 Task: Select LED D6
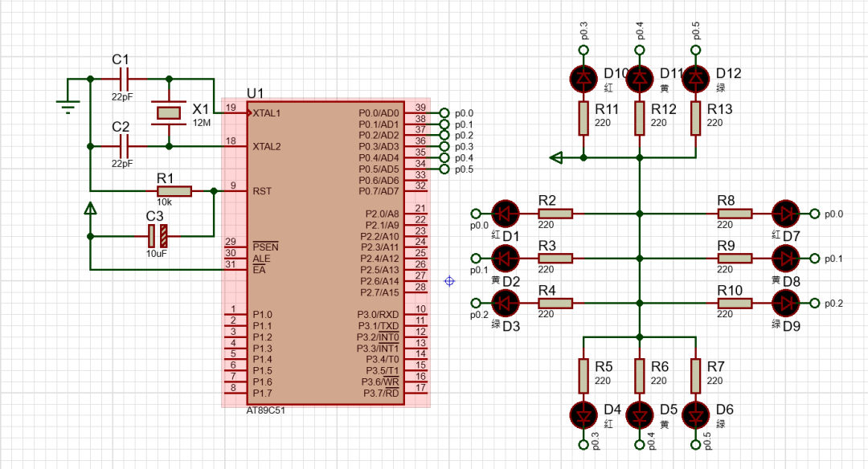coord(696,415)
